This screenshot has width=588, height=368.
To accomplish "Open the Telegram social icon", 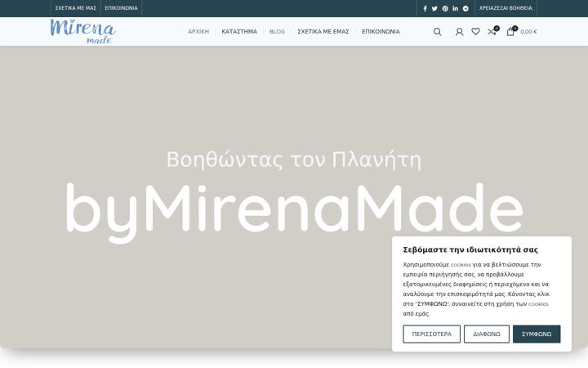I will [465, 8].
